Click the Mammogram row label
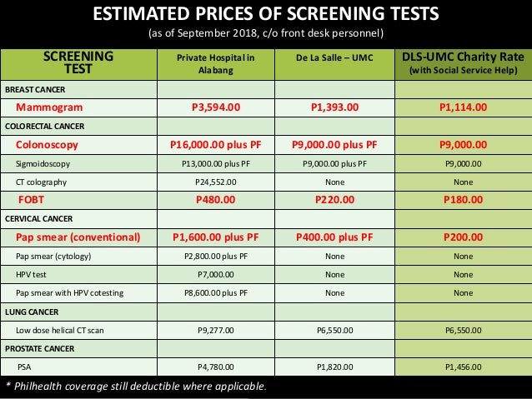 (49, 107)
